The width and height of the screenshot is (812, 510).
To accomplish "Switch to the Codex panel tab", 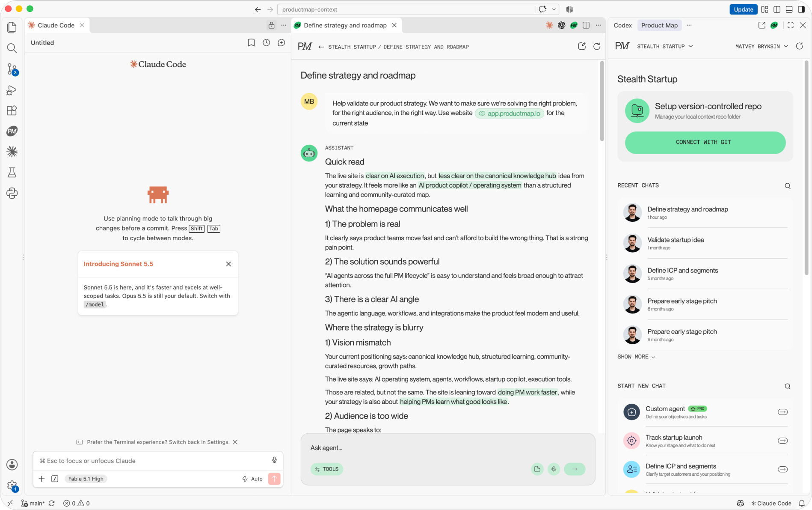I will pos(622,25).
